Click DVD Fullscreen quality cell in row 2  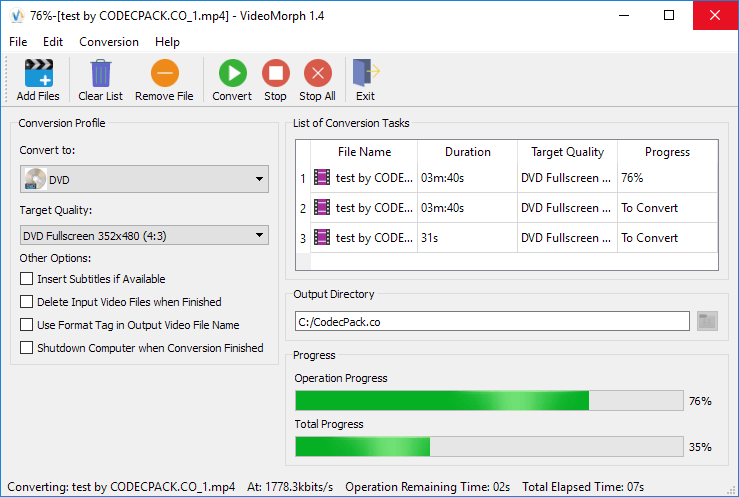567,208
